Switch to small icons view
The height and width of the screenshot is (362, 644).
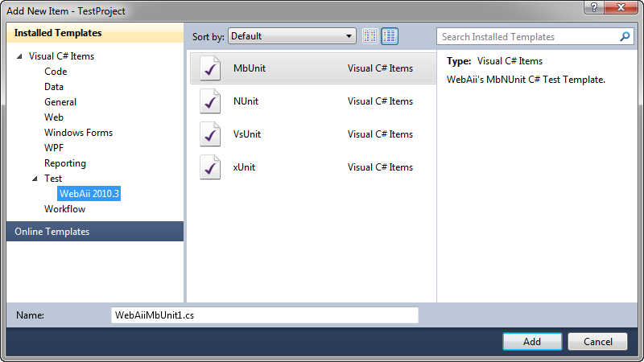(x=369, y=36)
